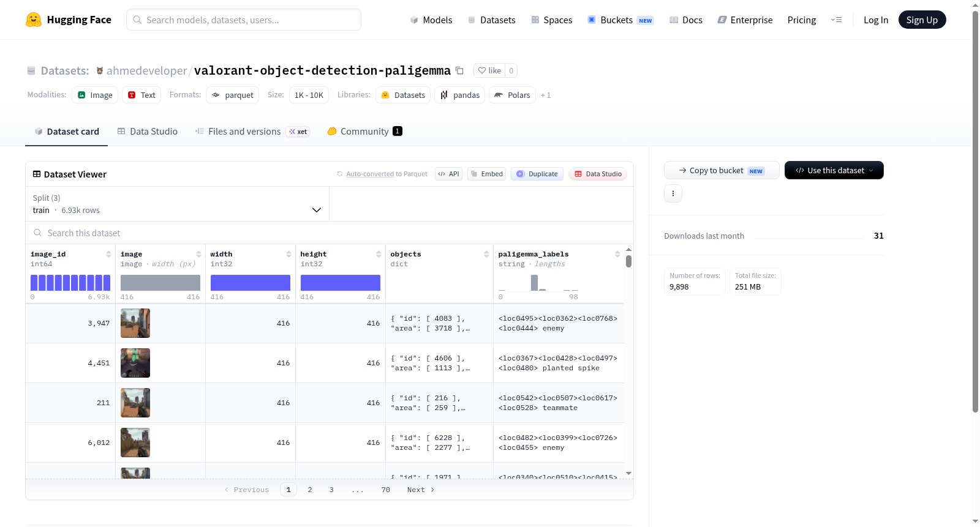The height and width of the screenshot is (527, 980).
Task: Open the Use this dataset dropdown
Action: 834,170
